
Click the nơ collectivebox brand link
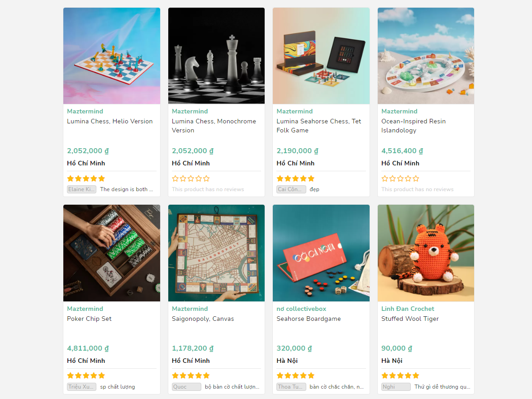click(x=301, y=309)
